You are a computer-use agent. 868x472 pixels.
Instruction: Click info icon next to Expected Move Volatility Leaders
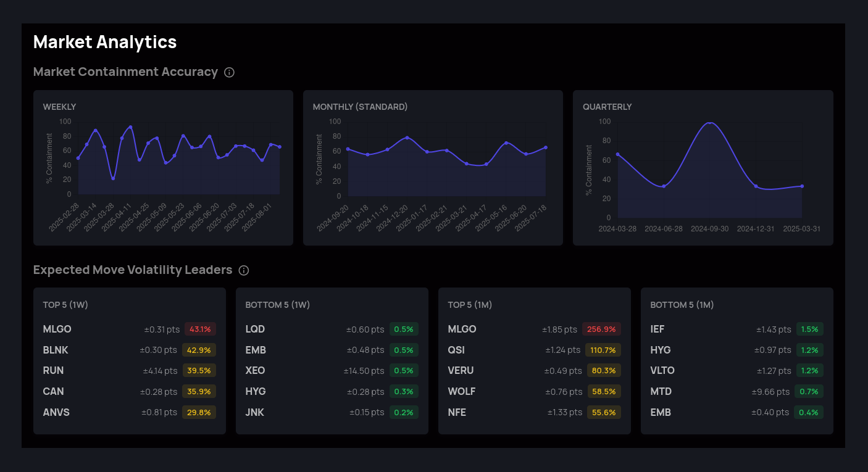[244, 270]
